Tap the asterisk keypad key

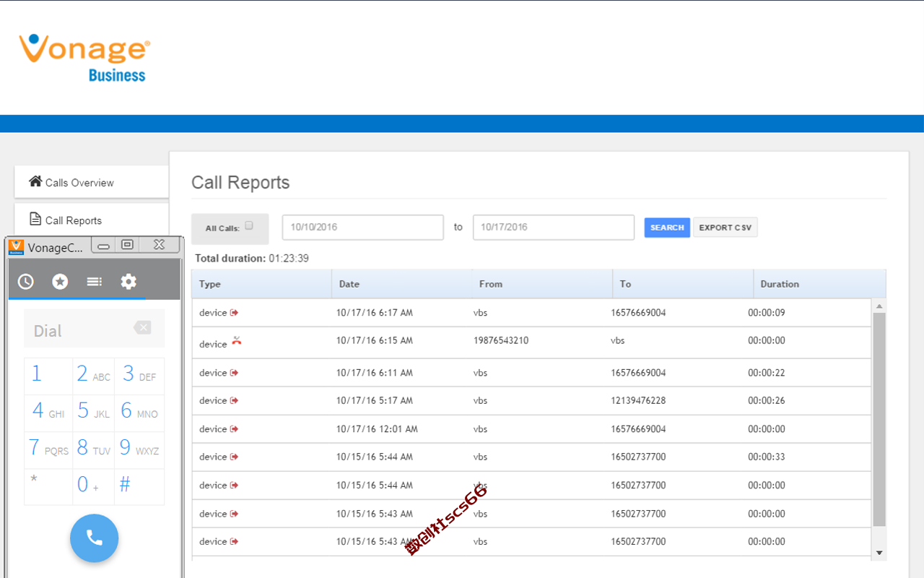click(48, 486)
